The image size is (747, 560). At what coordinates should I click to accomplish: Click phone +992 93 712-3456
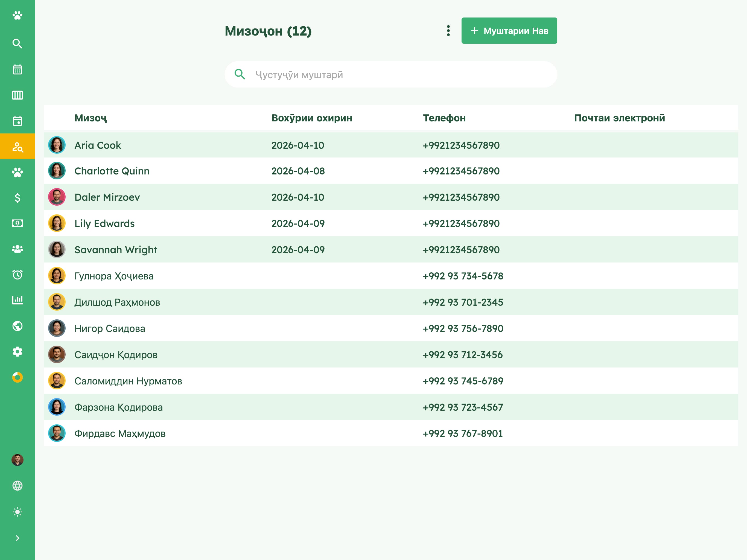coord(463,355)
